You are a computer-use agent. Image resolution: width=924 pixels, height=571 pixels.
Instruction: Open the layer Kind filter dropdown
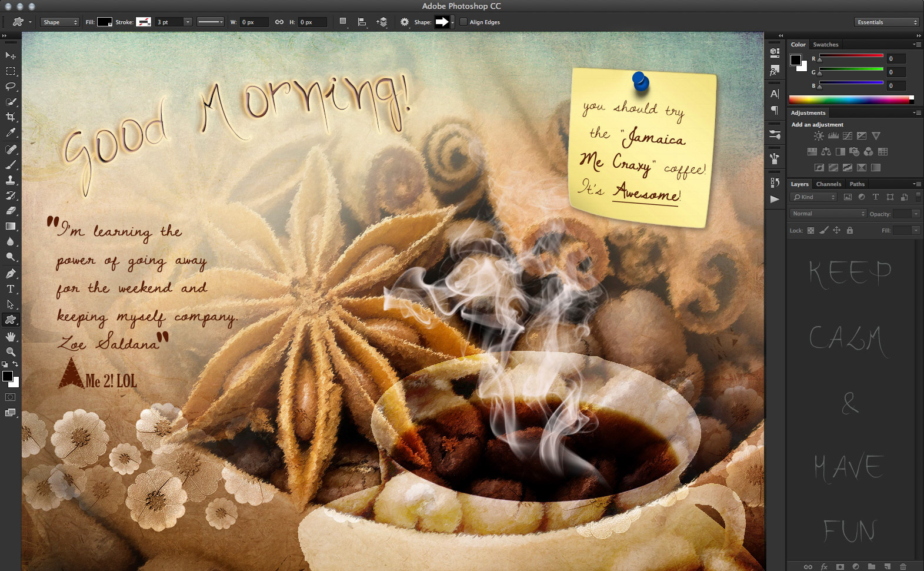(x=813, y=197)
